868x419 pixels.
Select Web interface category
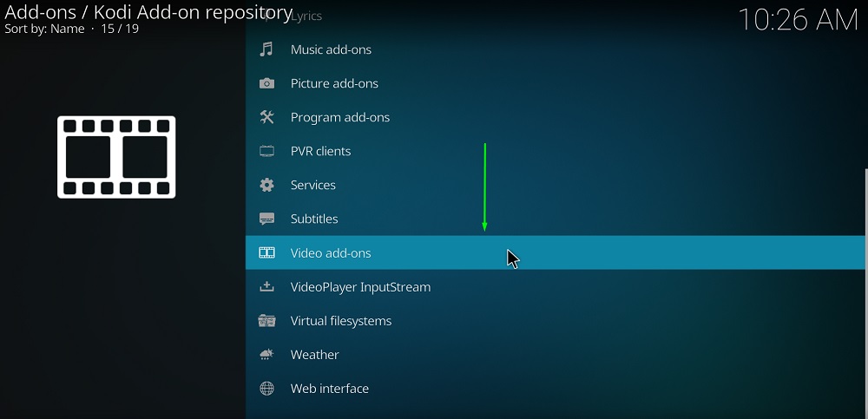(556, 389)
